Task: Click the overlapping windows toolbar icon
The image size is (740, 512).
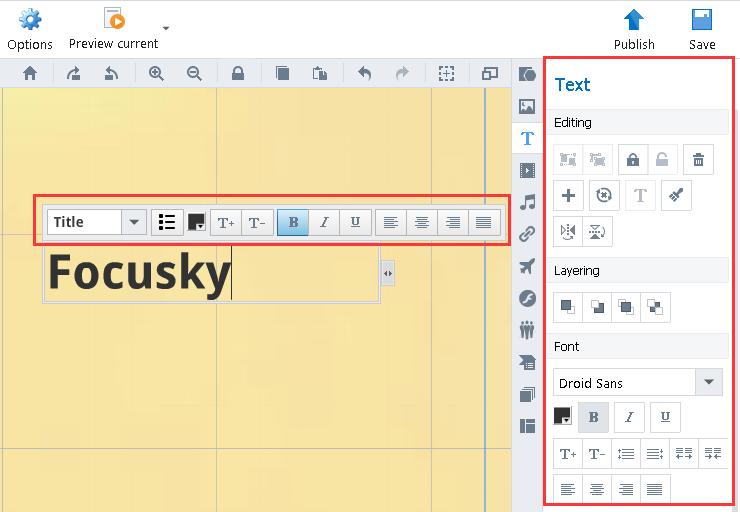Action: pyautogui.click(x=489, y=73)
